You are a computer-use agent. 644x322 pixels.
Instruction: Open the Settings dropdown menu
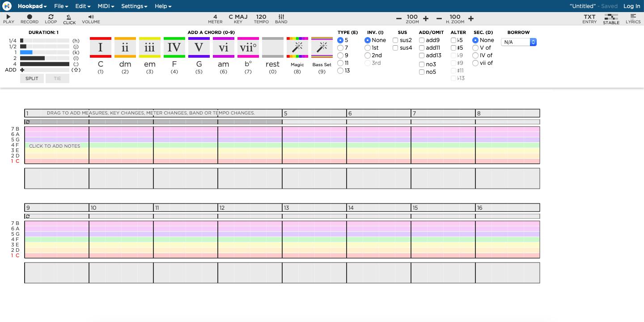click(134, 6)
